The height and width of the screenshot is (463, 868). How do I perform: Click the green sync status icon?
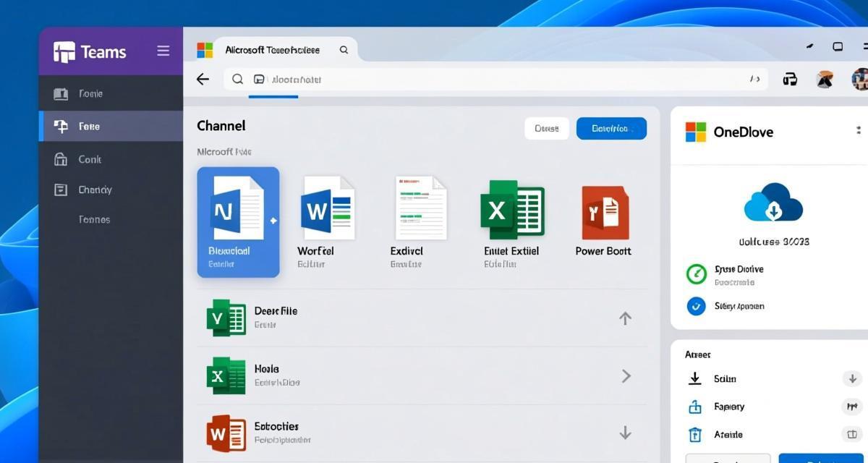[x=696, y=273]
